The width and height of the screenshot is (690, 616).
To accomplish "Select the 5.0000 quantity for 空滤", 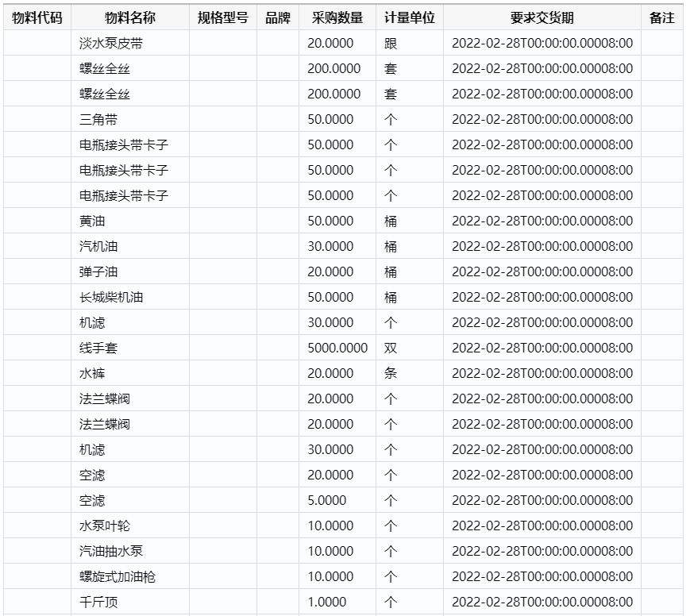I will [337, 500].
